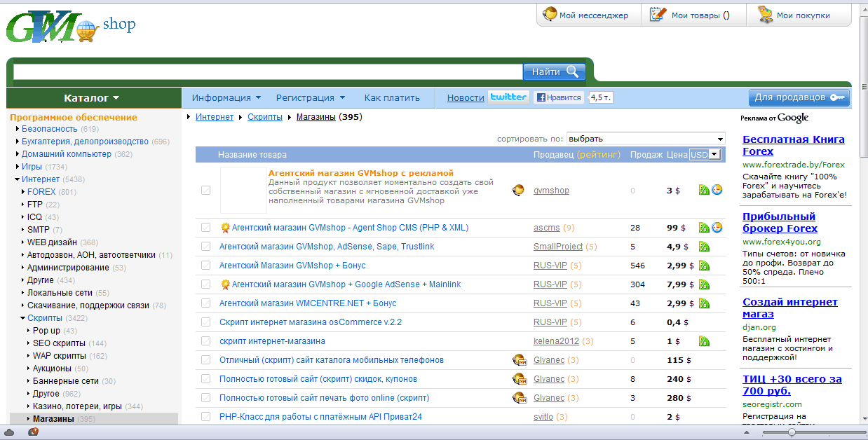Check the WMCENTRE.NET + Бонус row box

[205, 303]
